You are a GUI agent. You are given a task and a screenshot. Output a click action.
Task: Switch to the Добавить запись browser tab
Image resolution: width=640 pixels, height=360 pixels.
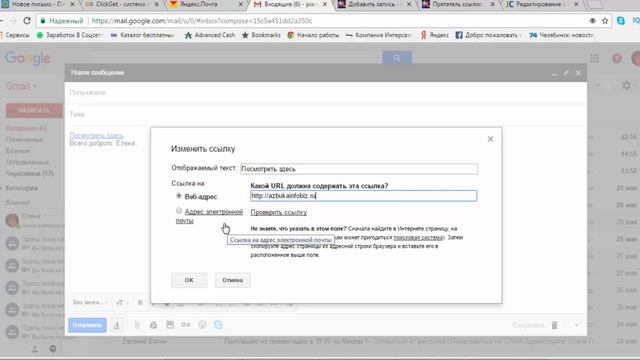pyautogui.click(x=373, y=4)
